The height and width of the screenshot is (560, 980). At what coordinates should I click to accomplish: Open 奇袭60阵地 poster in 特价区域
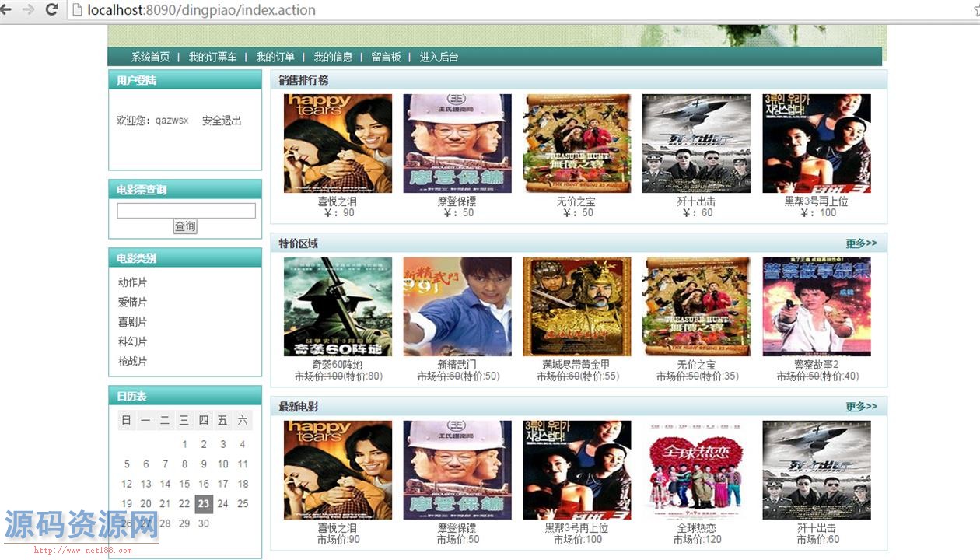[x=338, y=306]
